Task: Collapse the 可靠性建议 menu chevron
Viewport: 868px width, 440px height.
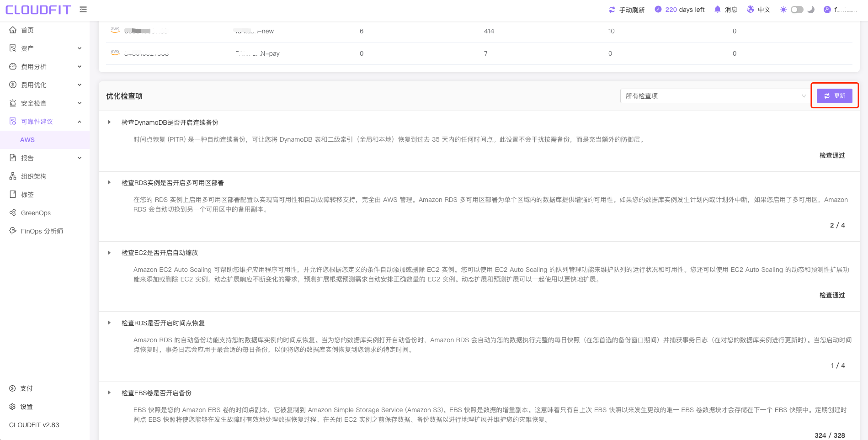Action: [80, 122]
